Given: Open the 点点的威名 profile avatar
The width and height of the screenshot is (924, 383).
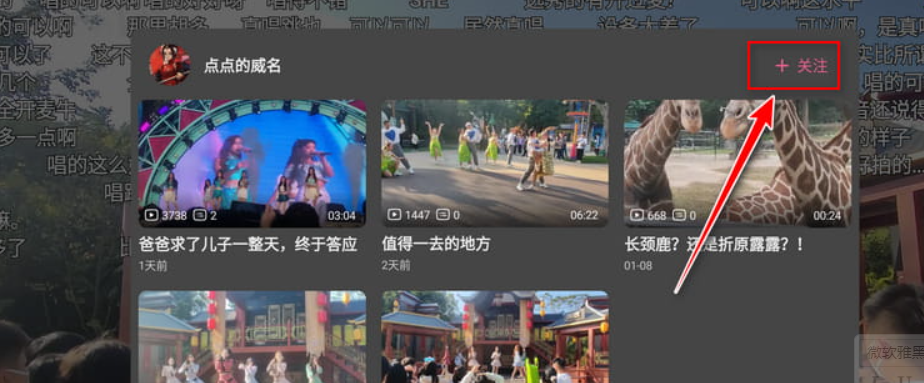Looking at the screenshot, I should coord(169,65).
